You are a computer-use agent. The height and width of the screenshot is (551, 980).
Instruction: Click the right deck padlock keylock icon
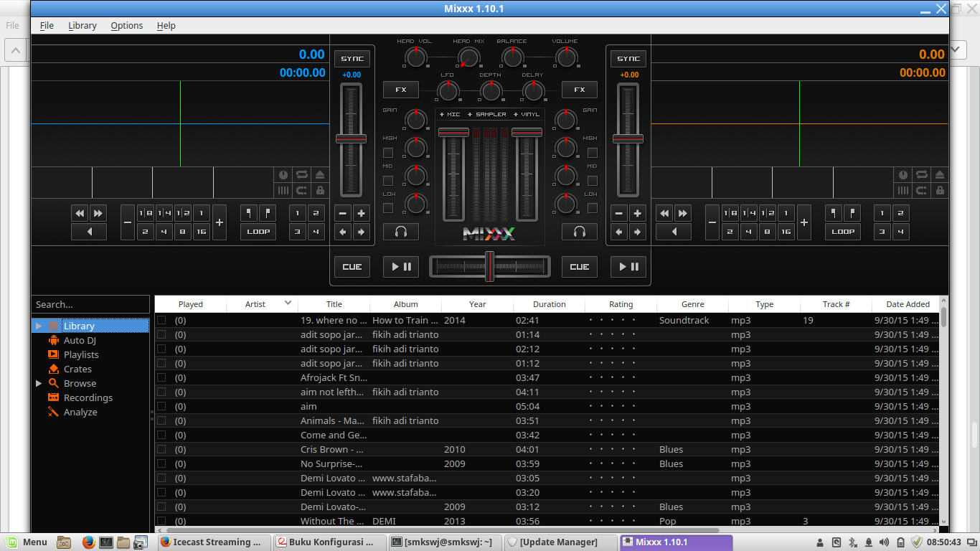point(940,190)
